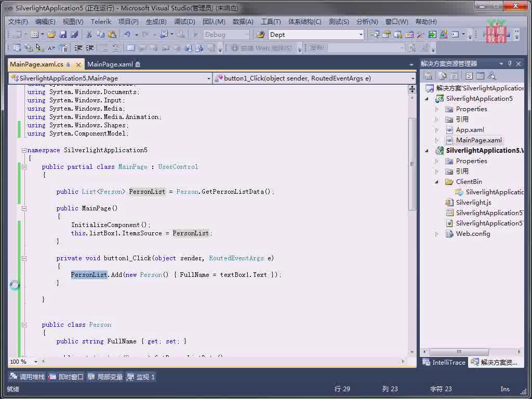Image resolution: width=532 pixels, height=399 pixels.
Task: Open the 即时窗口 immediate window tab
Action: 66,377
